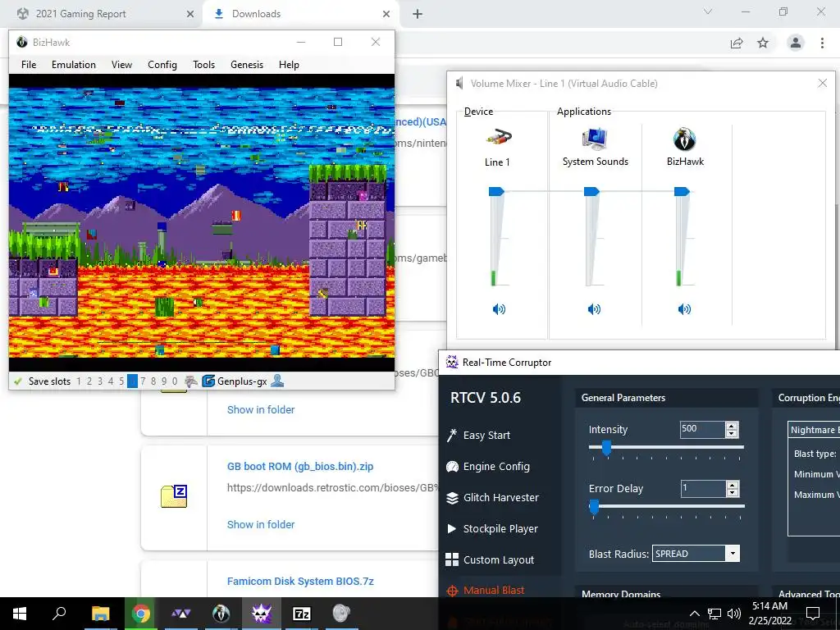Click Show in folder above GB boot ROM entry
The width and height of the screenshot is (840, 630).
pos(261,410)
